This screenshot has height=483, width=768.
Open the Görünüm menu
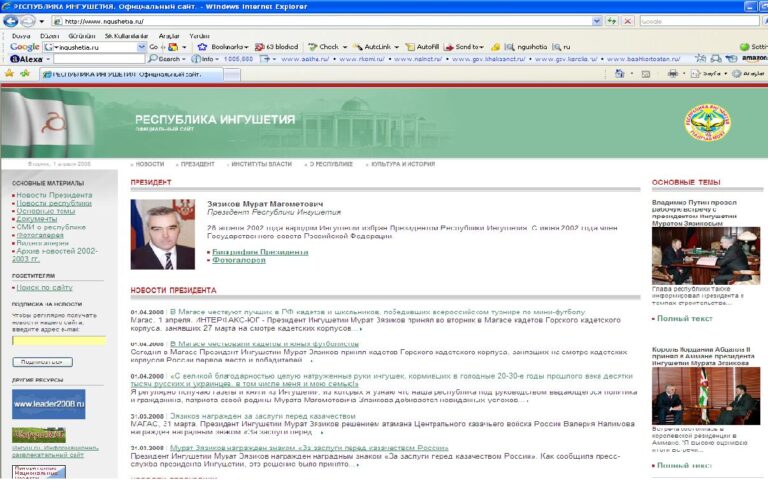[82, 36]
